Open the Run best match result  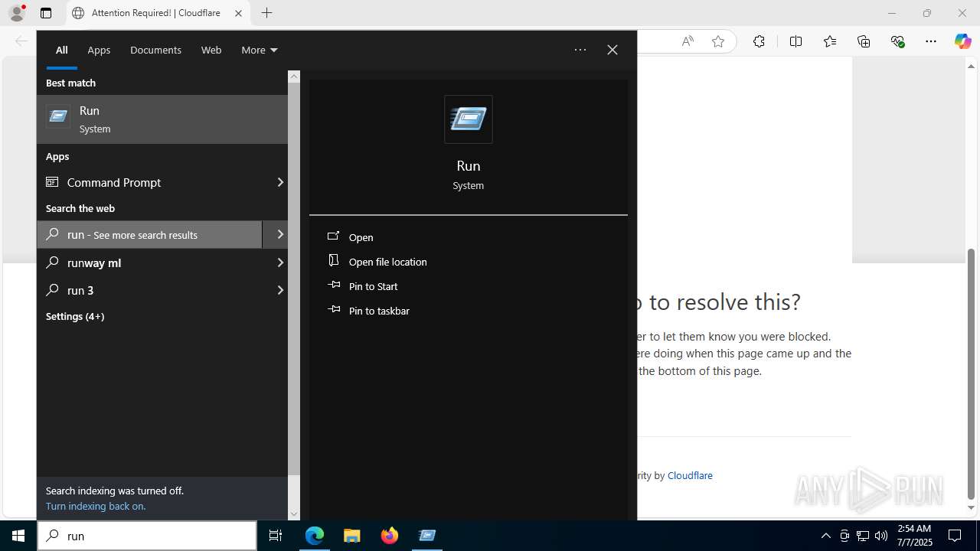[x=162, y=119]
